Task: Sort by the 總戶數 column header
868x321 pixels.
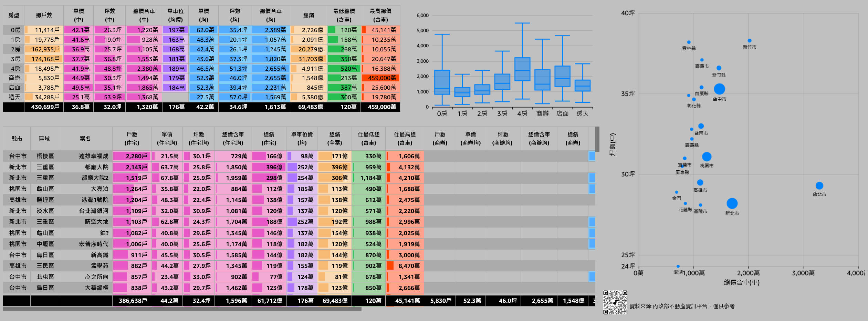Action: 44,15
